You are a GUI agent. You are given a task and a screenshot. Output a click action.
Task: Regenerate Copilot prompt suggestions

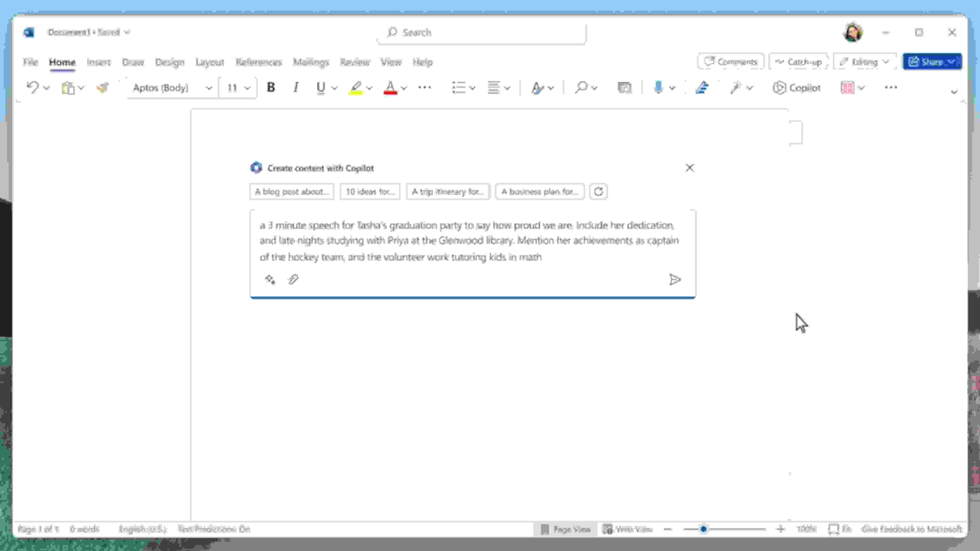598,191
